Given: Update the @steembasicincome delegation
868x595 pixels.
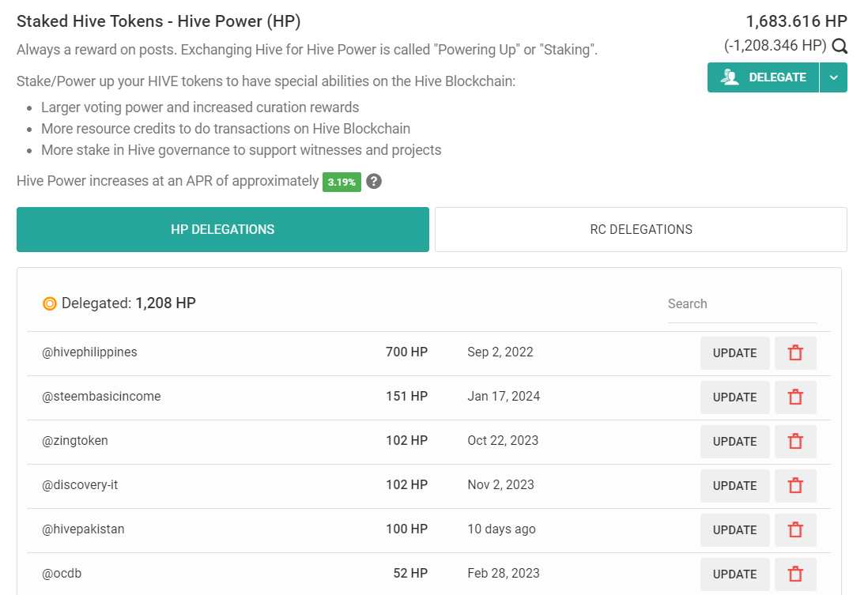Looking at the screenshot, I should point(734,397).
